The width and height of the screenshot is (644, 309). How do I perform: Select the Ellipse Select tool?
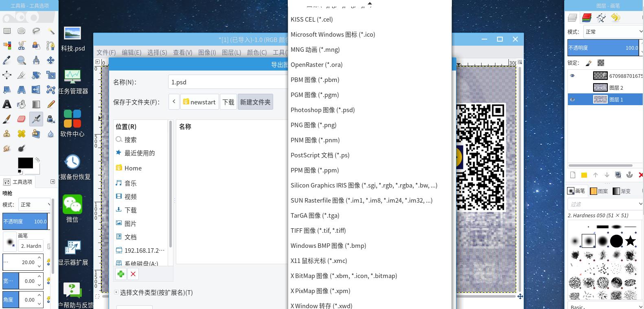click(22, 31)
